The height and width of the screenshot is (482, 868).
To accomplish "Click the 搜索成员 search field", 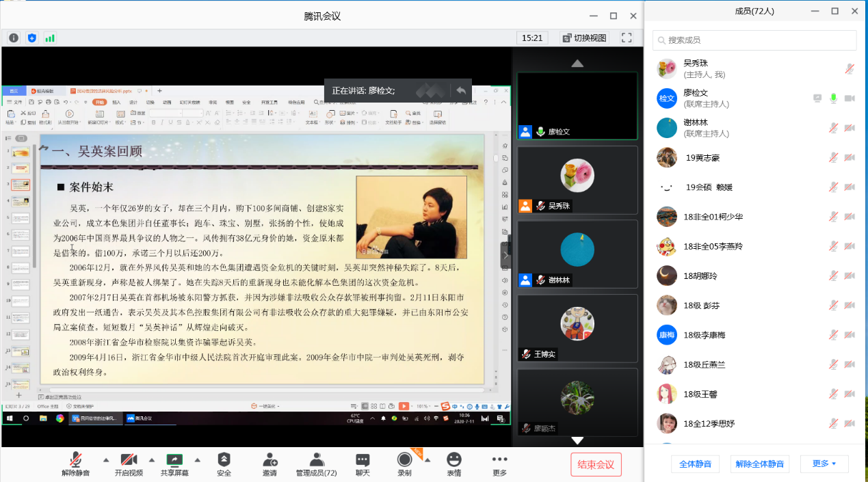I will tap(754, 40).
